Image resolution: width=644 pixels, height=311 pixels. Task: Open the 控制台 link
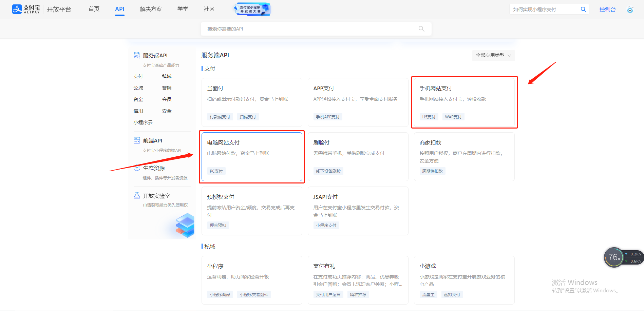607,9
